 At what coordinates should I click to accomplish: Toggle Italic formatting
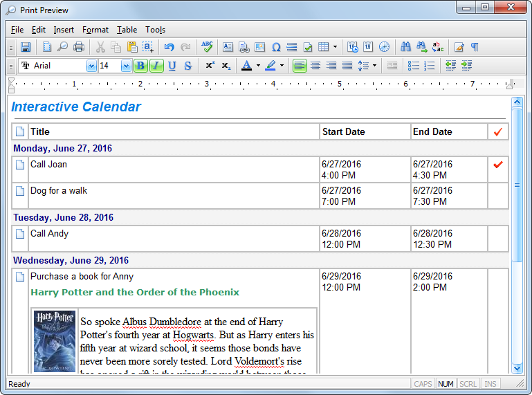[x=156, y=66]
